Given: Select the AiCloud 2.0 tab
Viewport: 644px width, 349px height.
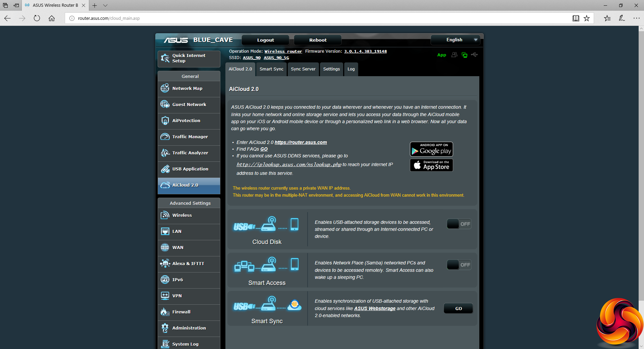Looking at the screenshot, I should point(240,69).
